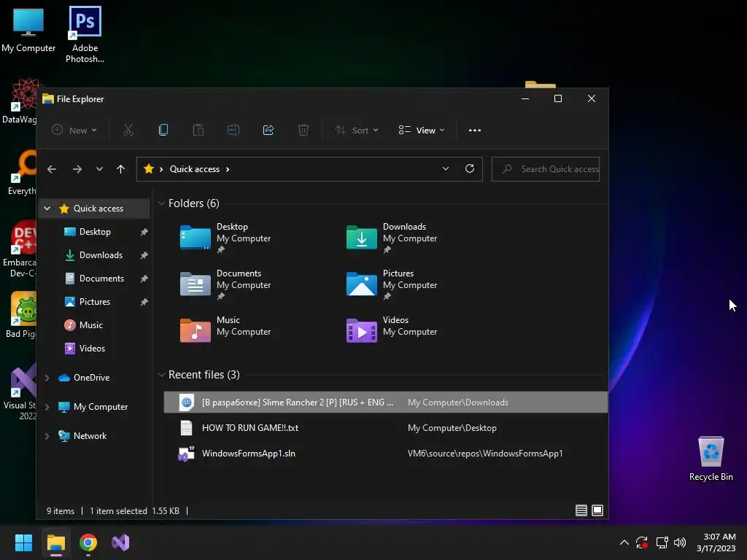This screenshot has height=560, width=747.
Task: Select Pictures in navigation pane
Action: 96,301
